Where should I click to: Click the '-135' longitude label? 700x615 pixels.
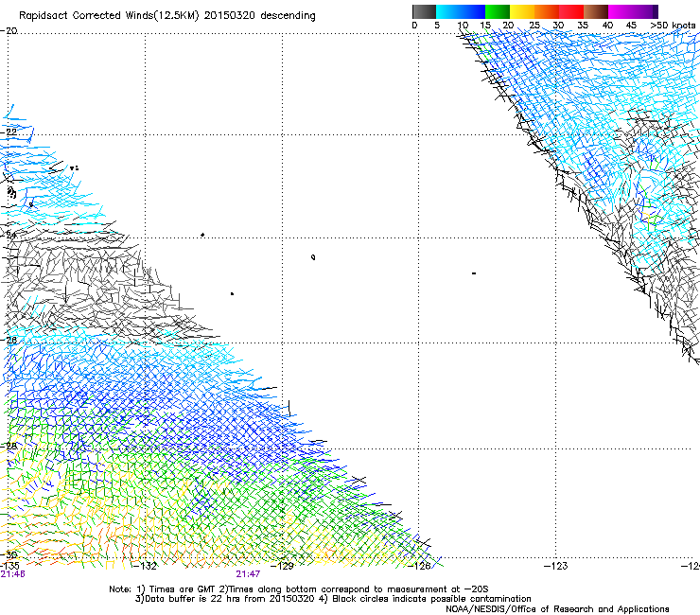click(9, 566)
